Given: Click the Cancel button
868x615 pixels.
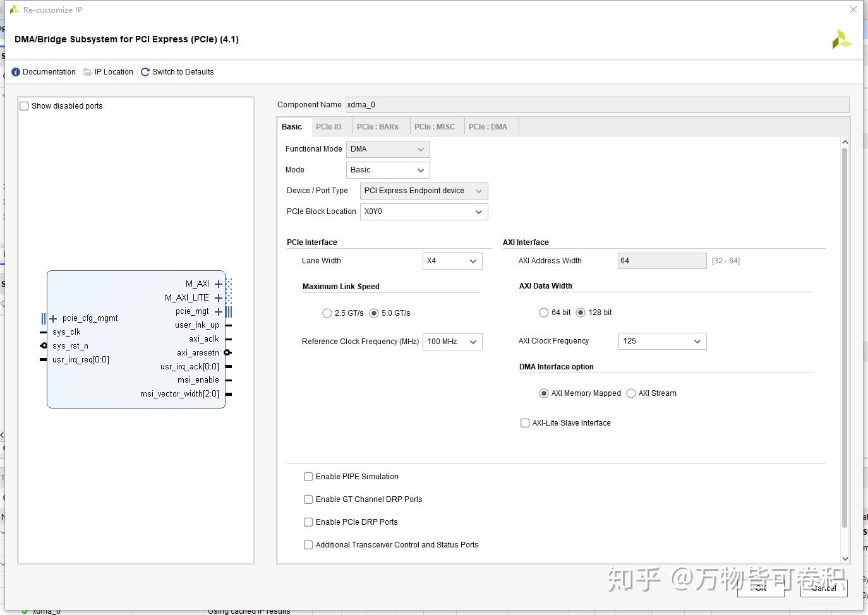Looking at the screenshot, I should (823, 588).
